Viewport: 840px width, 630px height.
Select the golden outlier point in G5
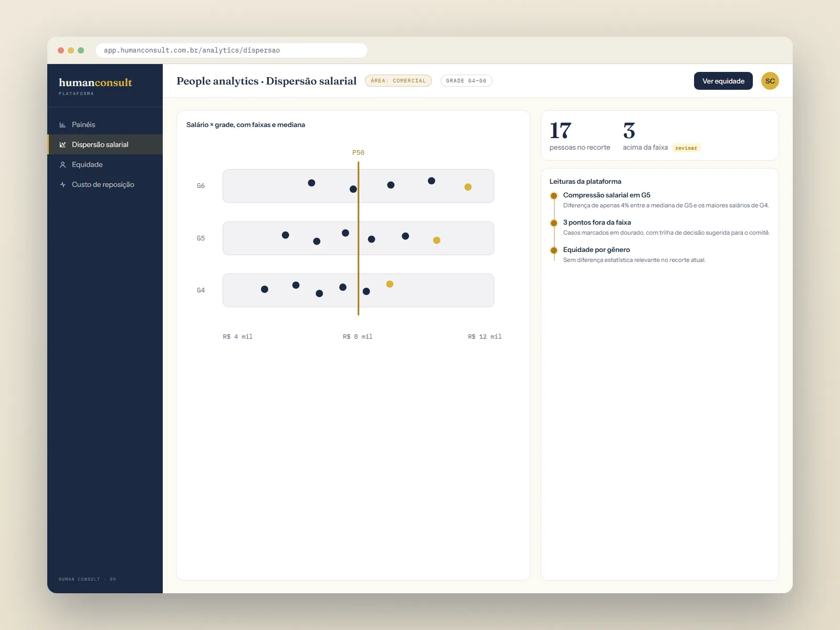[436, 240]
